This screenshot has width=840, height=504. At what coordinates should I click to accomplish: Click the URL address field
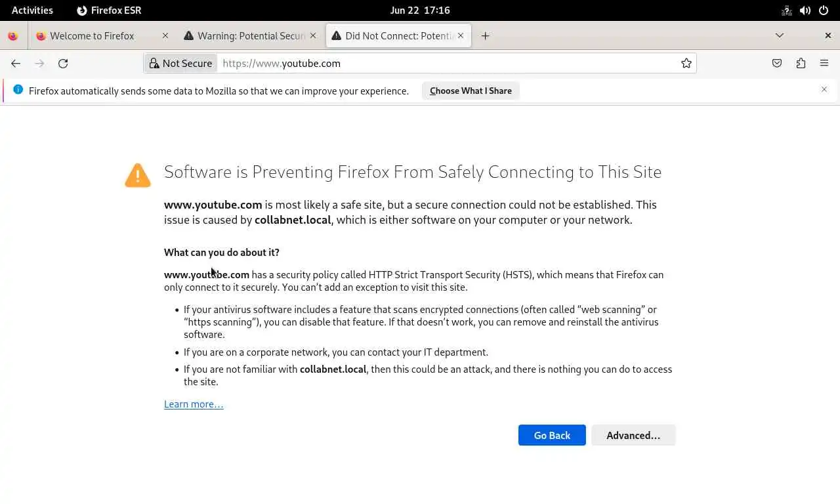point(446,64)
